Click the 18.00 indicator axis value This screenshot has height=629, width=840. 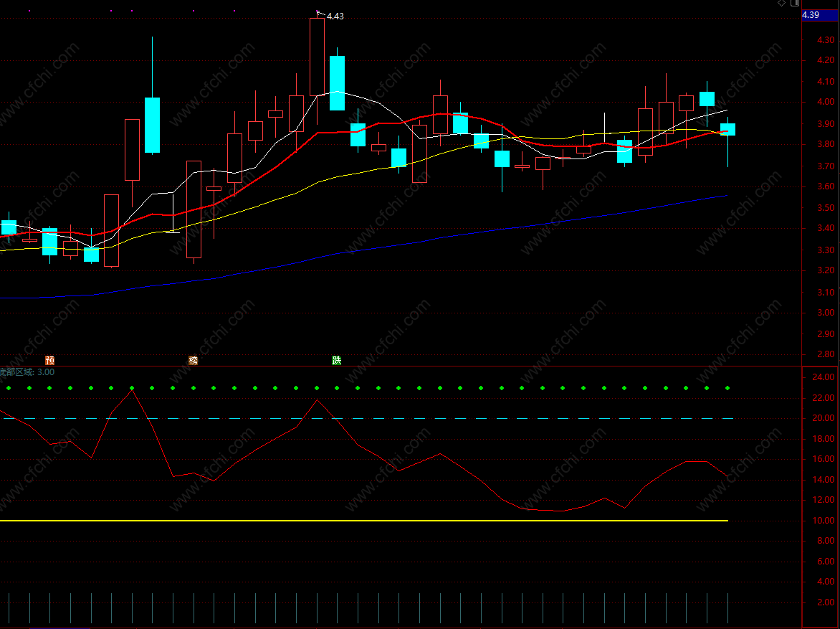click(x=824, y=439)
